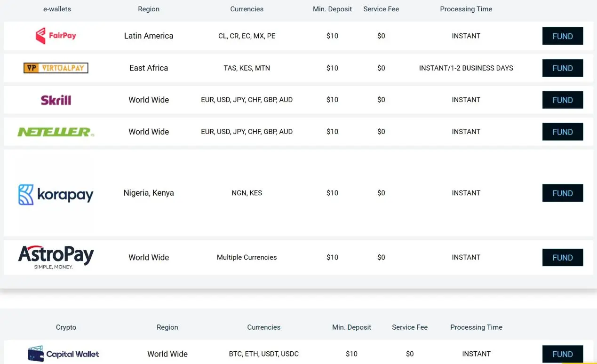Viewport: 597px width, 364px height.
Task: Fund account via FairPay
Action: (563, 36)
